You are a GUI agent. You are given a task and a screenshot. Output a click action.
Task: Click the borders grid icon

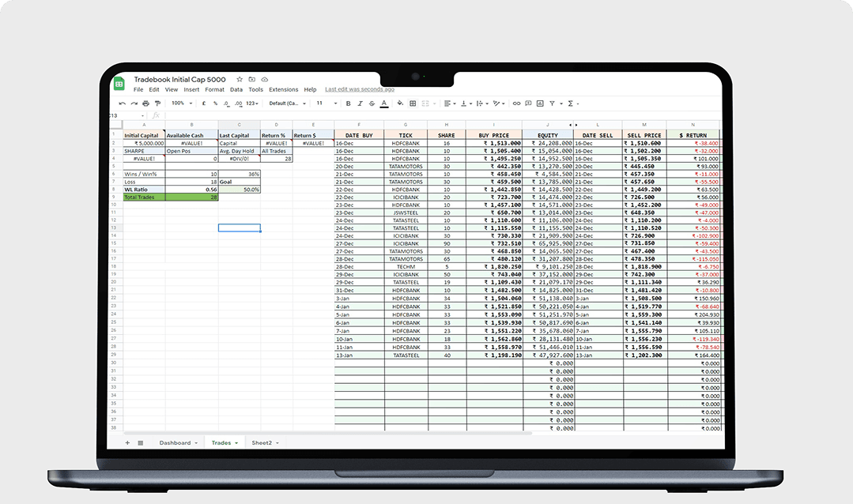tap(412, 103)
